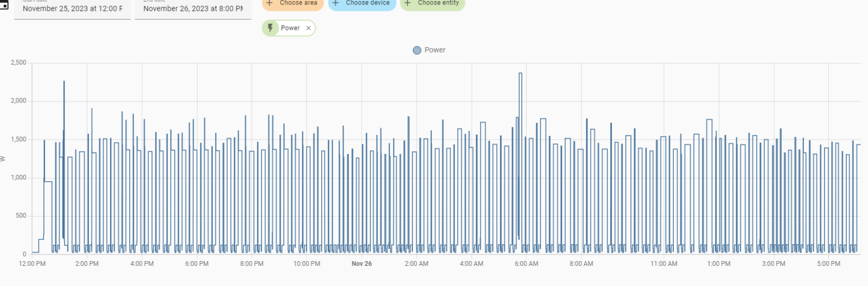This screenshot has width=868, height=286.
Task: Click the calendar icon beside start date
Action: 4,5
